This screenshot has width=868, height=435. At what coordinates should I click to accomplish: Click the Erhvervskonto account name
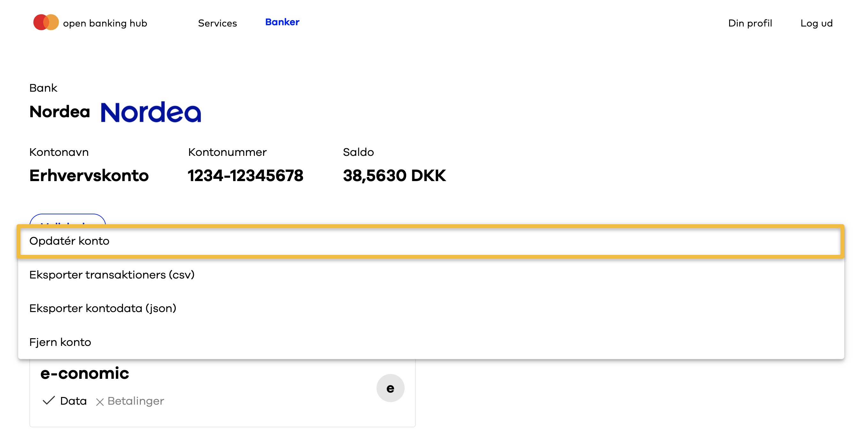(x=89, y=176)
